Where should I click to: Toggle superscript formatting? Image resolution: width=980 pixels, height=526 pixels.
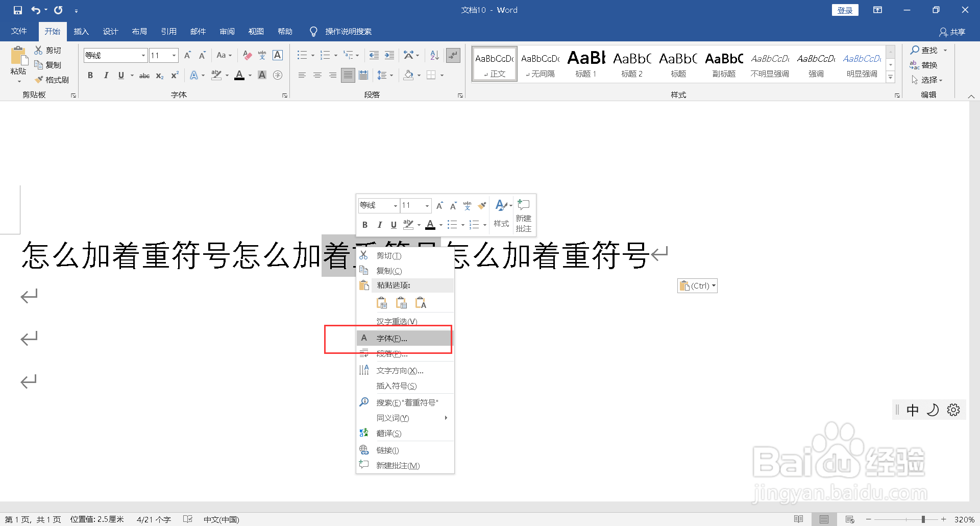pyautogui.click(x=175, y=75)
